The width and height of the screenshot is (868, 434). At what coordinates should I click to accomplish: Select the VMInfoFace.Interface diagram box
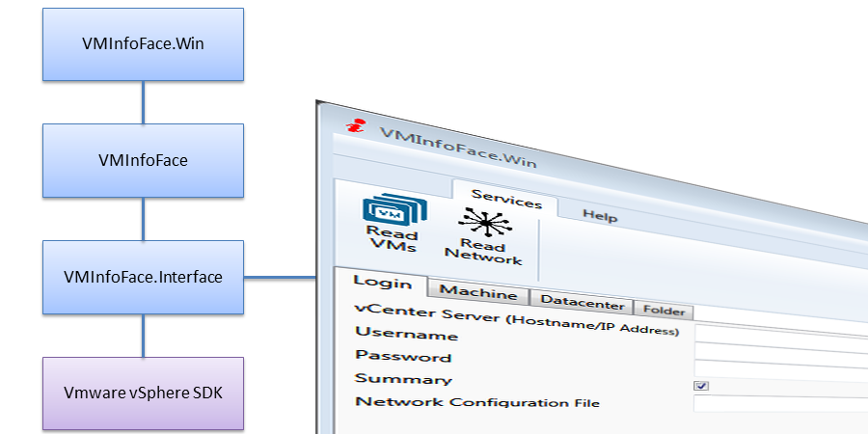[143, 278]
